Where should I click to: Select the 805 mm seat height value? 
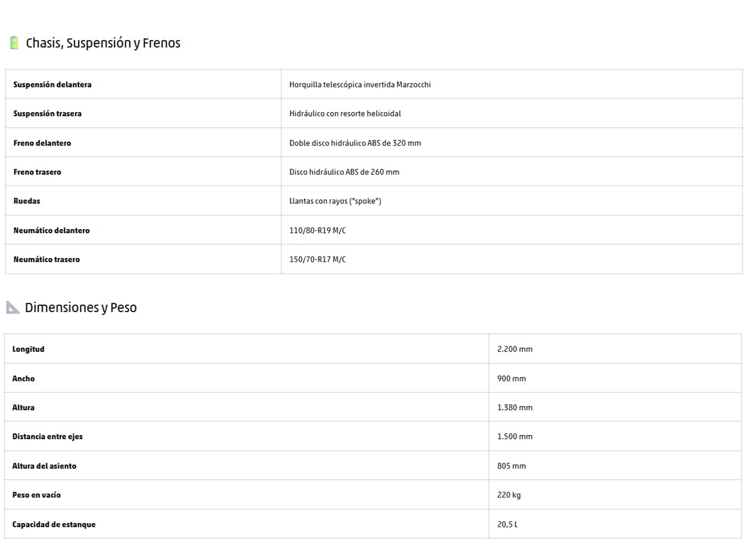(x=511, y=466)
